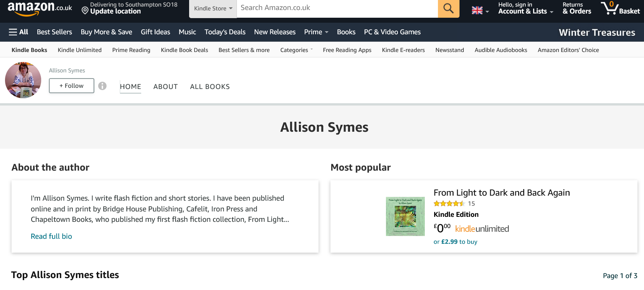Viewport: 644px width, 290px height.
Task: Open the Prime dropdown menu
Action: [316, 32]
